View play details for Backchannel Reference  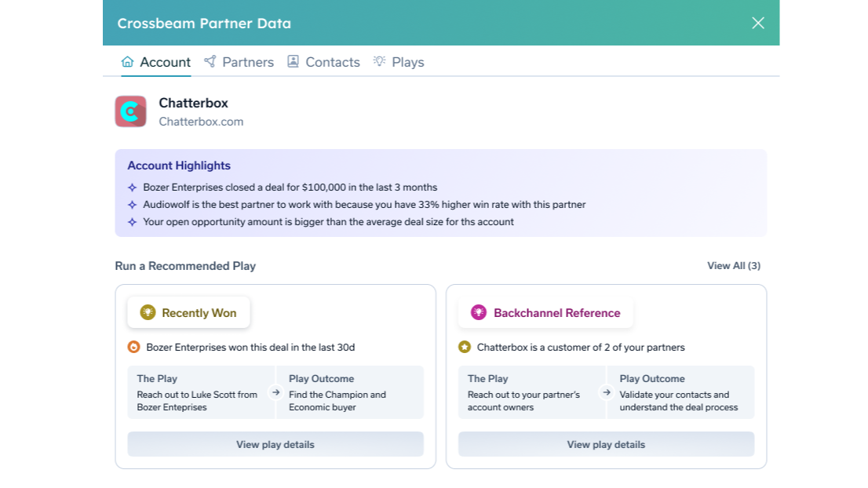point(606,444)
